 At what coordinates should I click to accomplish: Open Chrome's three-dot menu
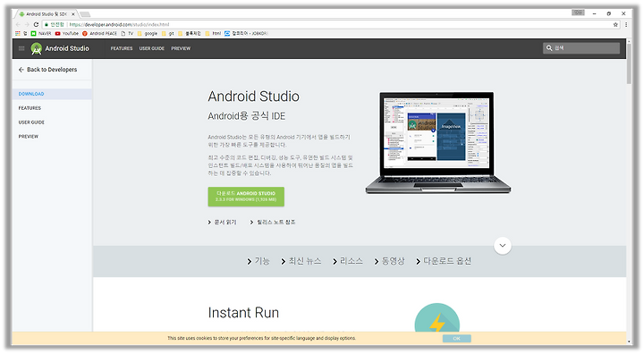pos(626,25)
